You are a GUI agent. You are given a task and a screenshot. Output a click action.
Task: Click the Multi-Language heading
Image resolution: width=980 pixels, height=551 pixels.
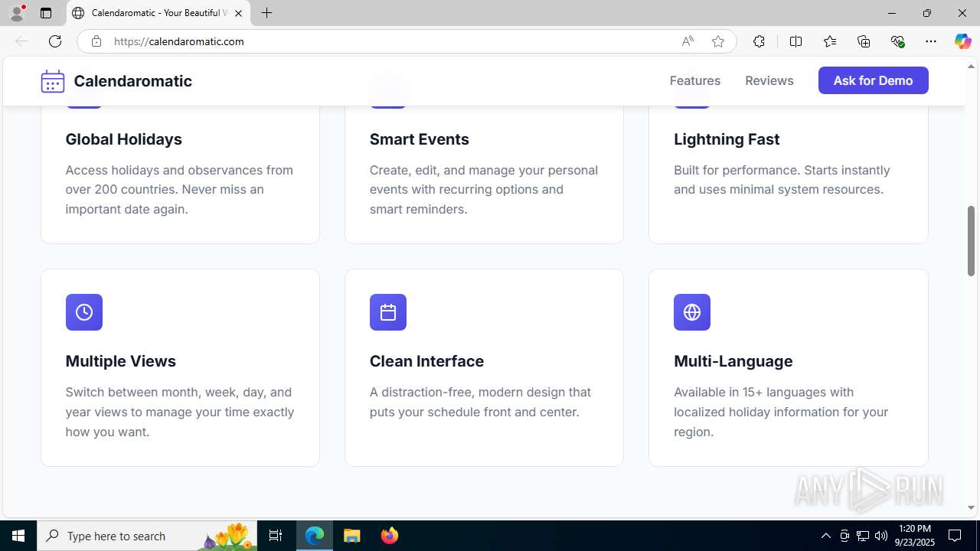point(733,361)
